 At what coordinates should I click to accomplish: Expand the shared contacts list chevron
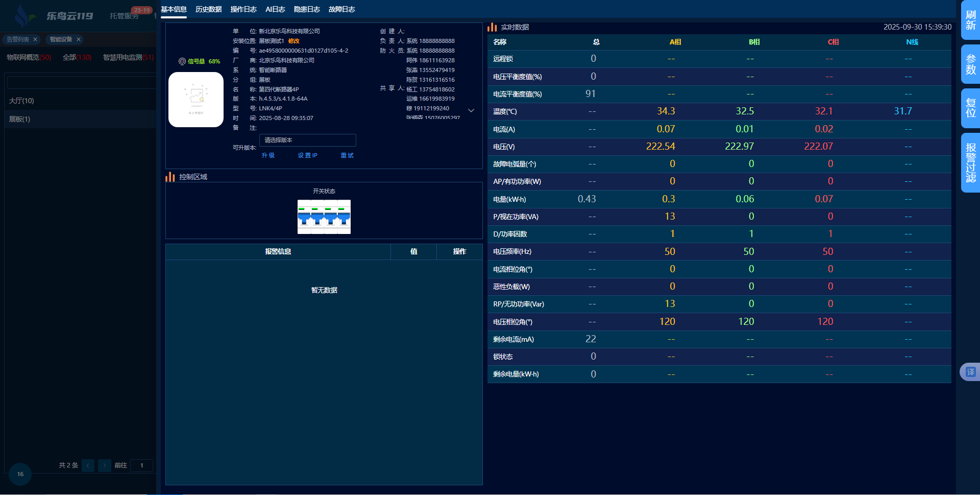point(471,110)
